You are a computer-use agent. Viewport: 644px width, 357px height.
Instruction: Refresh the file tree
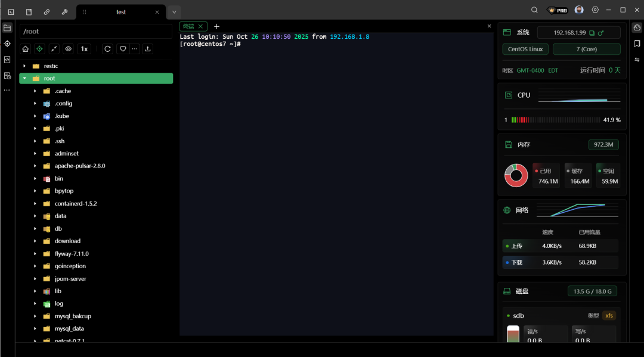[x=107, y=49]
